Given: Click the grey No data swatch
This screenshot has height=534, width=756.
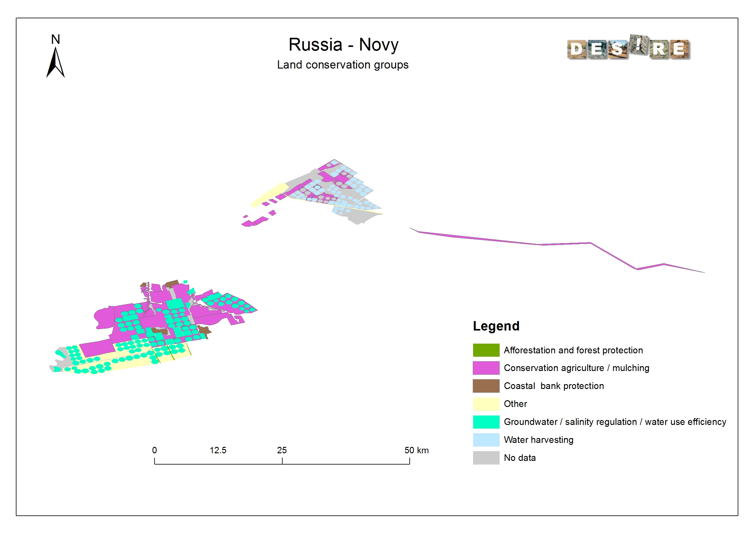Looking at the screenshot, I should point(486,458).
